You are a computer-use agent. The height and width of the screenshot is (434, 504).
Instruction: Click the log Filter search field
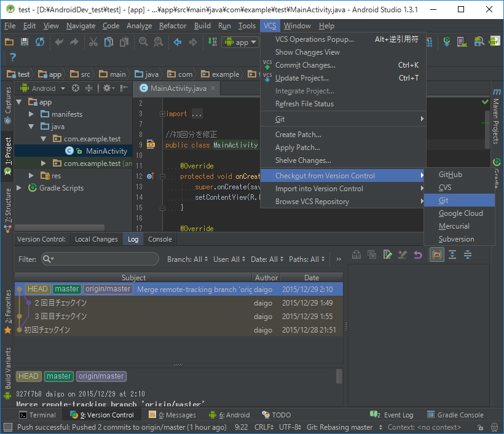(x=100, y=259)
